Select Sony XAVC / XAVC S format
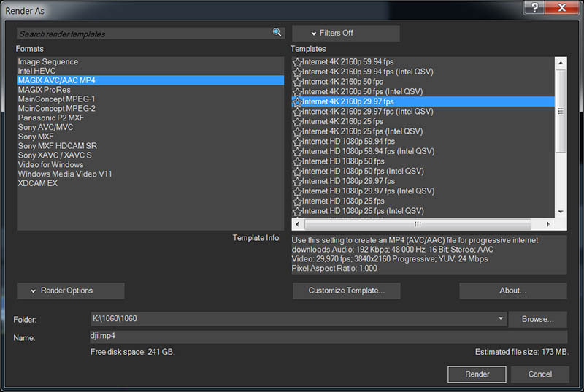Screen dimensions: 584x392 tap(150, 155)
